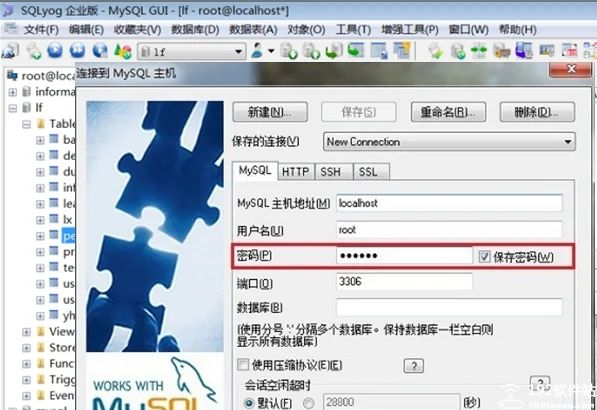Screen dimensions: 597x410
Task: Click the question mark help button beside compression
Action: point(413,366)
